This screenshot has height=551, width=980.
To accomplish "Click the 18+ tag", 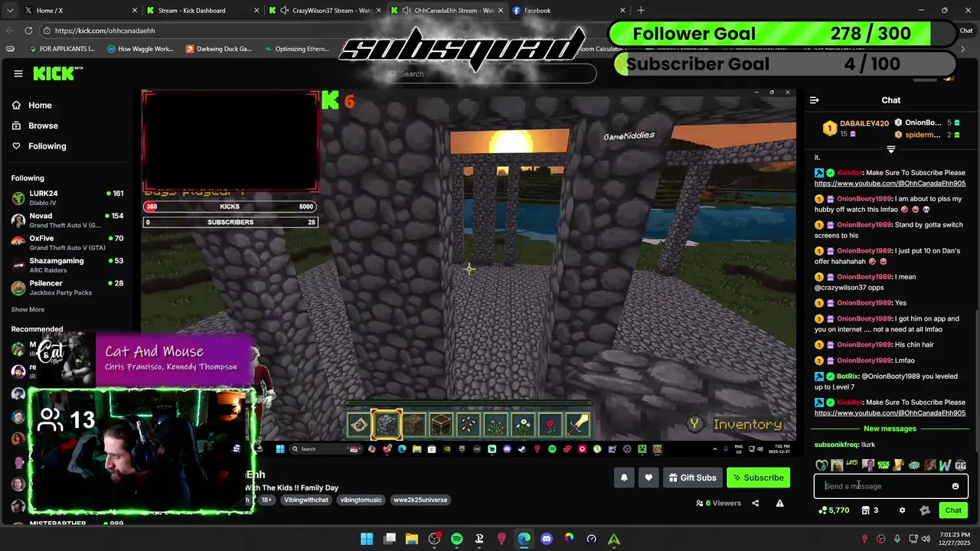I will (266, 500).
